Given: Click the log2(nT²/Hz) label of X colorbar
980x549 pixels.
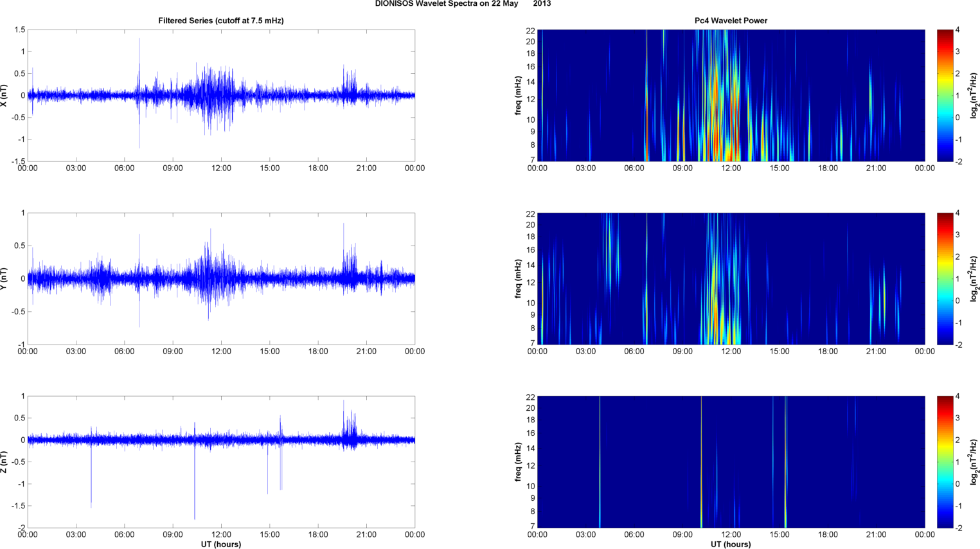Looking at the screenshot, I should pyautogui.click(x=974, y=95).
